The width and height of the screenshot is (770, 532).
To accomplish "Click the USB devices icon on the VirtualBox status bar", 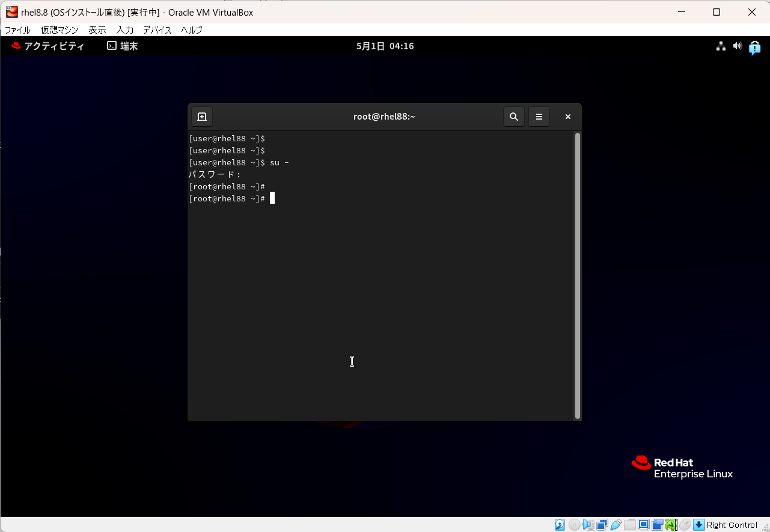I will (x=616, y=524).
